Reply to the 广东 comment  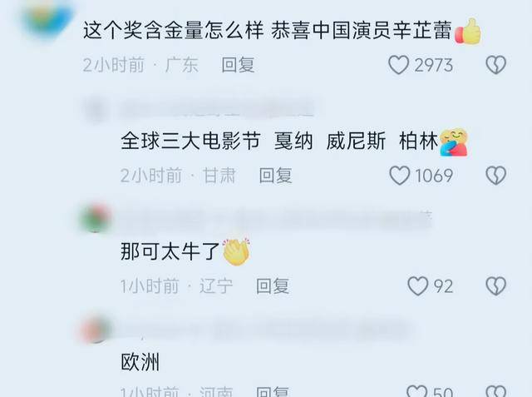238,65
